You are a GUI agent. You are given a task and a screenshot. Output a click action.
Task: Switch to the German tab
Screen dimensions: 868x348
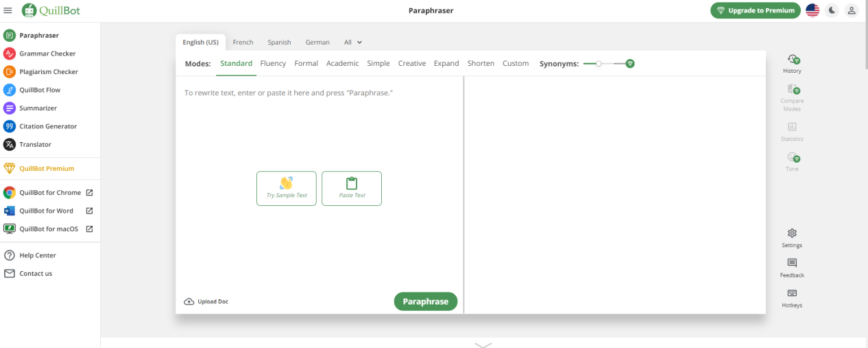tap(317, 42)
